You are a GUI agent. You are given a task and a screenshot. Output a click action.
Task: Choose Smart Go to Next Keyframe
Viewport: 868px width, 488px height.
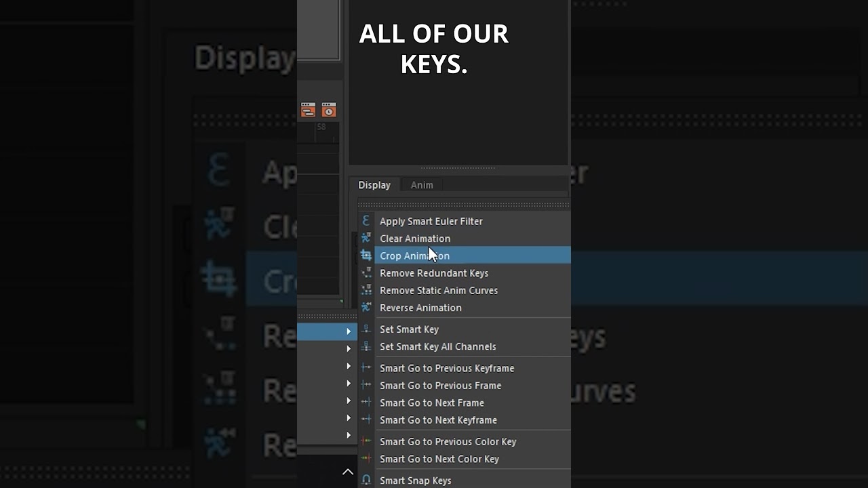(465, 420)
